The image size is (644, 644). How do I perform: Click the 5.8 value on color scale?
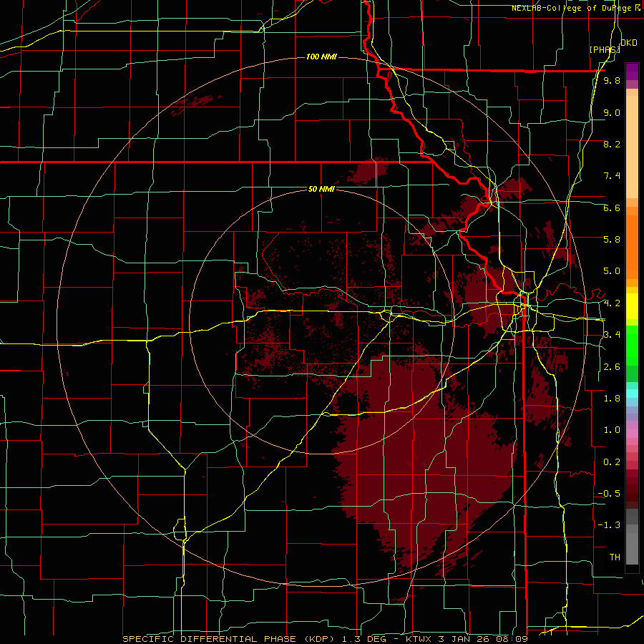(x=612, y=240)
